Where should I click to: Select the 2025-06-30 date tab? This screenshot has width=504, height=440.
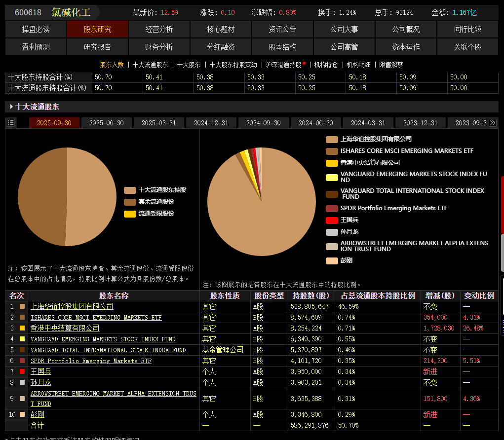click(107, 123)
